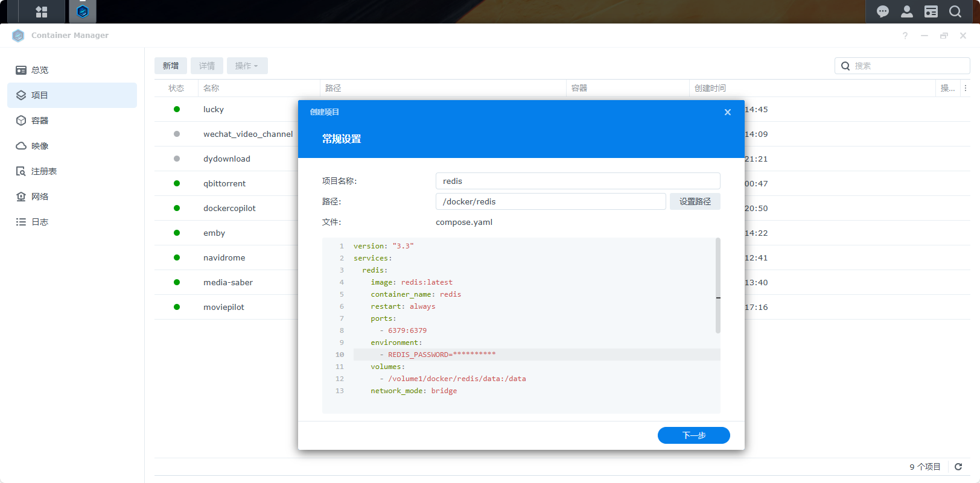The image size is (980, 483).
Task: Open the user account options icon
Action: (906, 11)
